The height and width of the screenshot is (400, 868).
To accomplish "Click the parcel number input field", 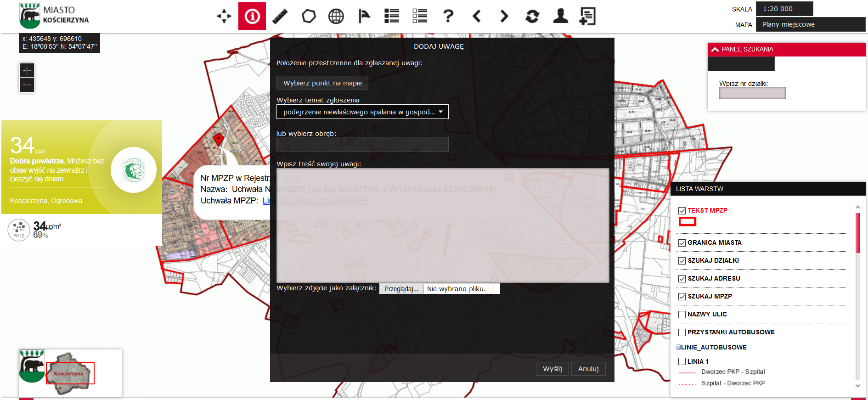I will 752,93.
